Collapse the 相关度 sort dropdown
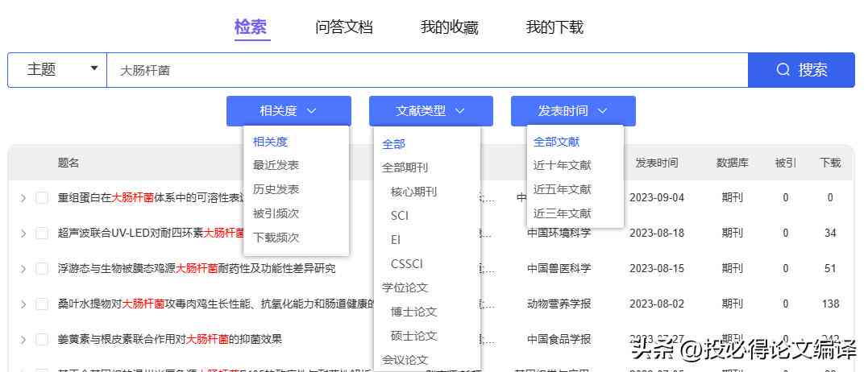Image resolution: width=868 pixels, height=372 pixels. 289,111
